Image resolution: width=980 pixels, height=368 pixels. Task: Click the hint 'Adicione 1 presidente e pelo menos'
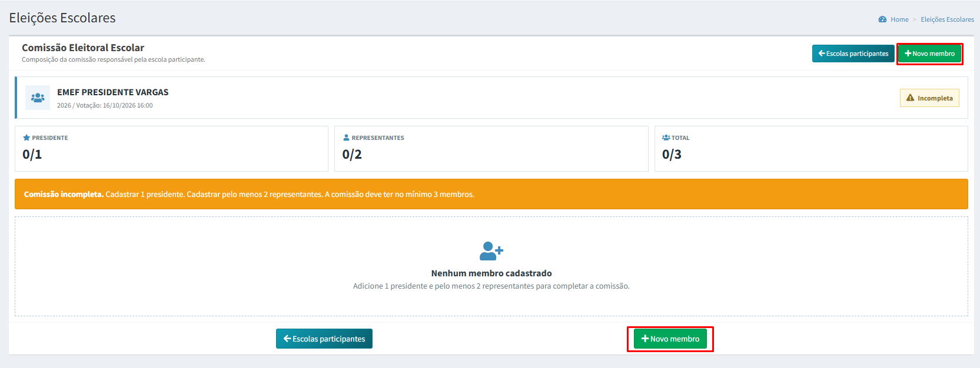[x=491, y=286]
